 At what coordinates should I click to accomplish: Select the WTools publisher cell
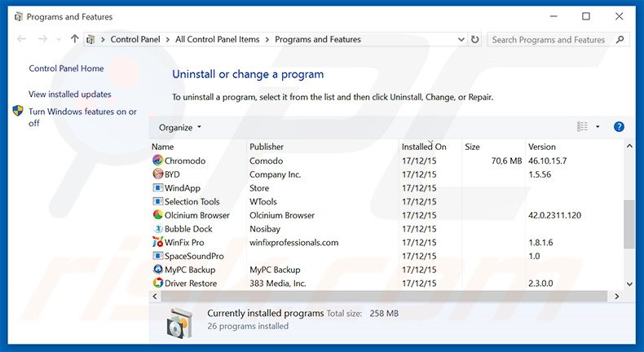(263, 202)
